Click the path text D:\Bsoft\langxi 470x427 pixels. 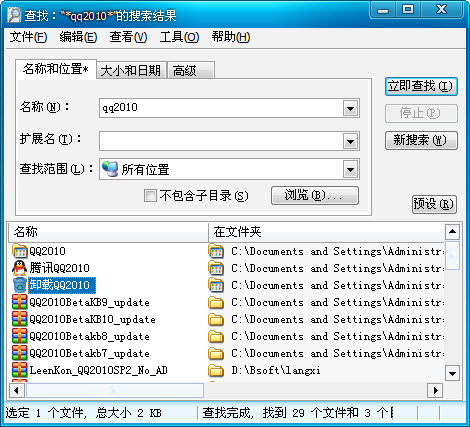point(276,371)
